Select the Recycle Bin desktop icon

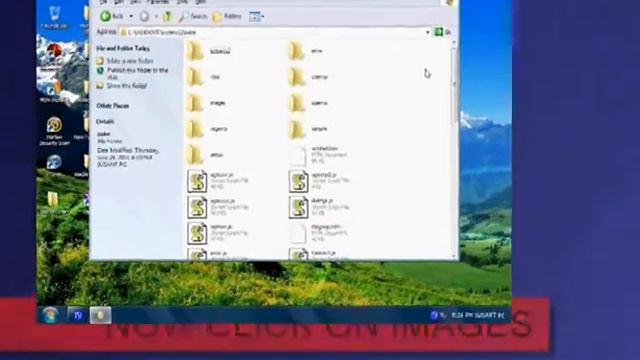tap(54, 17)
